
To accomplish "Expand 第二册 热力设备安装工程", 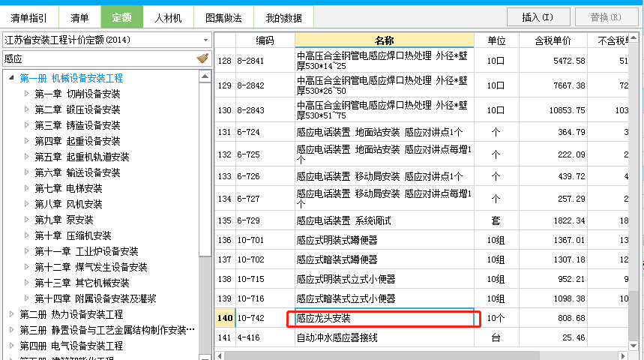I will pos(11,314).
